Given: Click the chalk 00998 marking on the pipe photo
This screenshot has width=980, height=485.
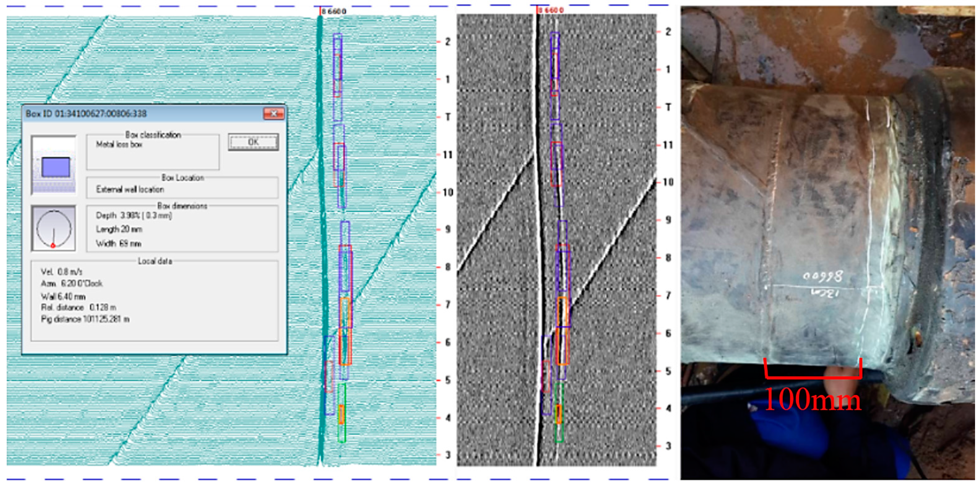Looking at the screenshot, I should tap(823, 276).
